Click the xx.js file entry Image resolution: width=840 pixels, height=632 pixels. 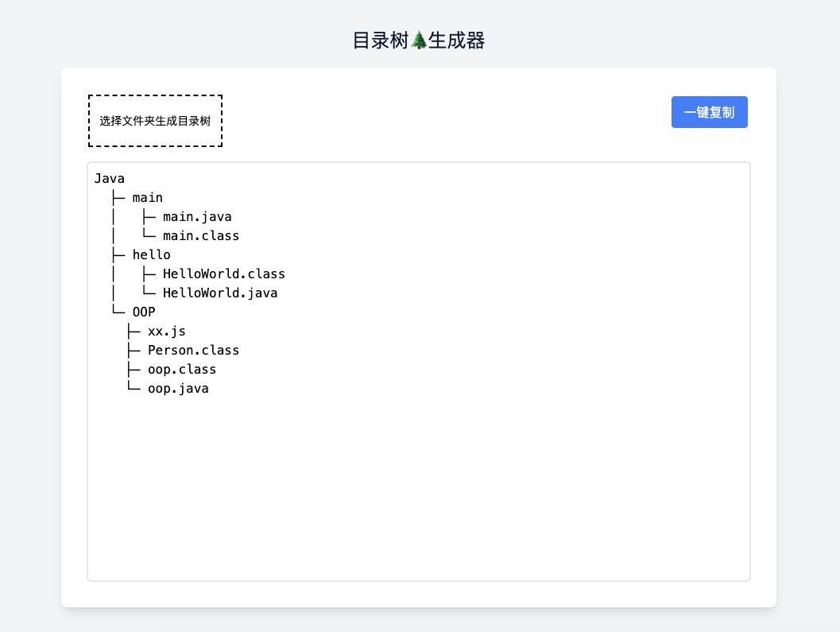coord(168,331)
